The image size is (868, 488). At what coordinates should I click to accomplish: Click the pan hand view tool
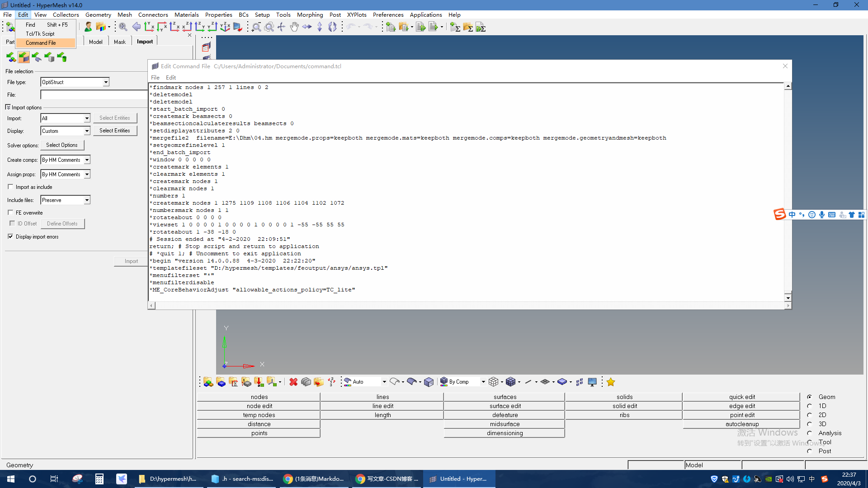point(294,27)
